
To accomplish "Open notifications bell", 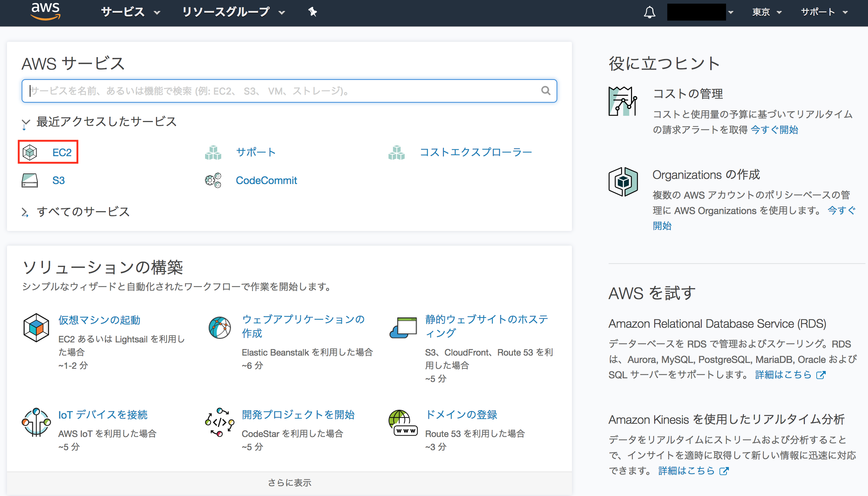I will pos(649,12).
